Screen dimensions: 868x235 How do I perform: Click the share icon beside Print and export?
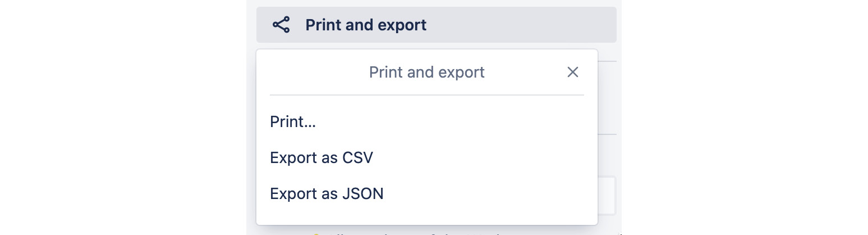[x=281, y=25]
